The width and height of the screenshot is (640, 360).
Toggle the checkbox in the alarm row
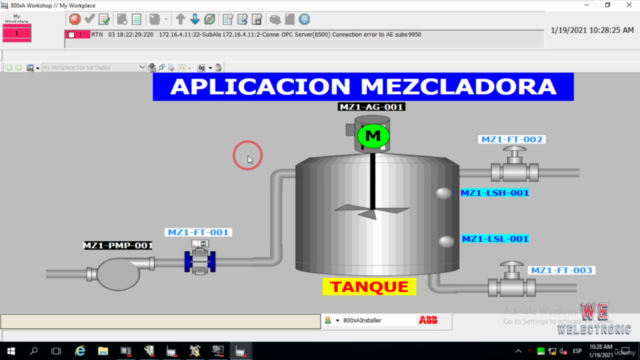click(71, 35)
